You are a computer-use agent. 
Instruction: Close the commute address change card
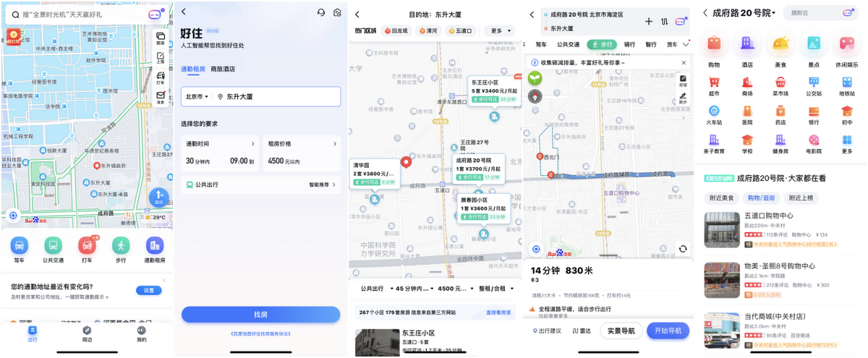coord(163,279)
